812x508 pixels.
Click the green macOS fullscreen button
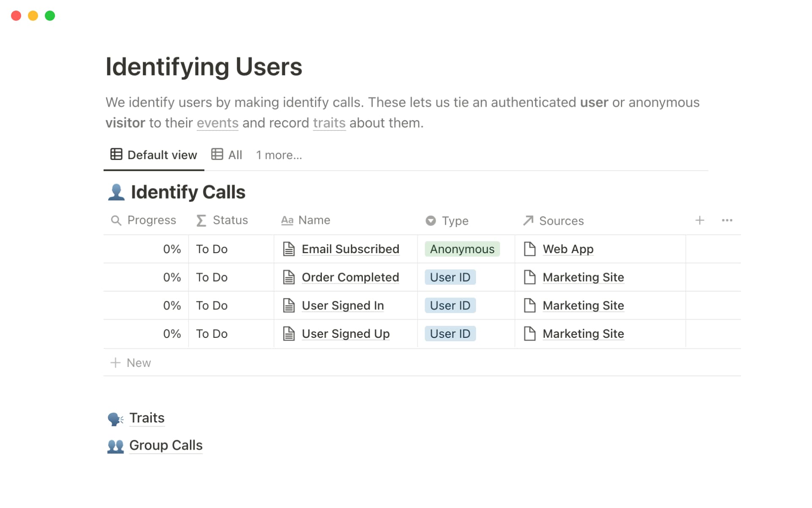[x=50, y=16]
